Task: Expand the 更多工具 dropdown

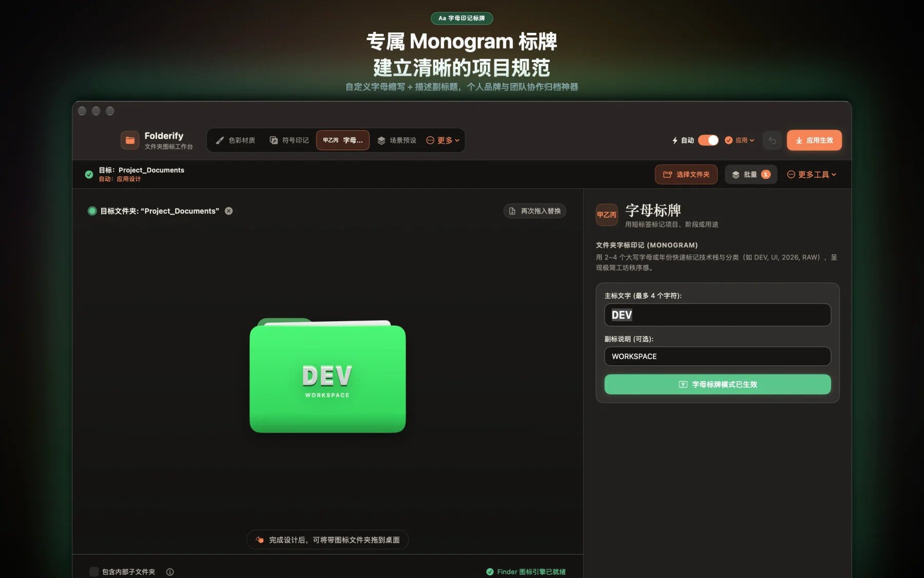Action: [812, 175]
